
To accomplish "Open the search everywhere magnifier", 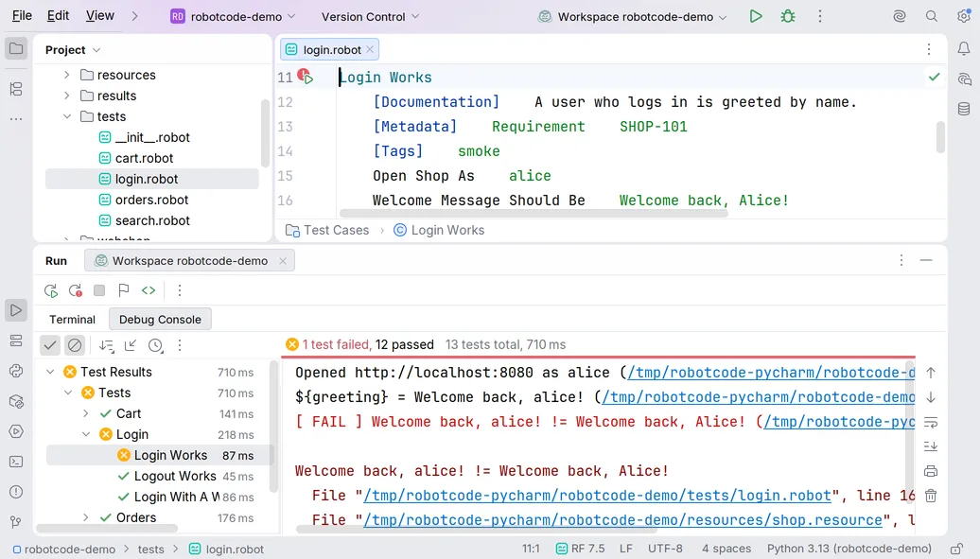I will click(931, 16).
